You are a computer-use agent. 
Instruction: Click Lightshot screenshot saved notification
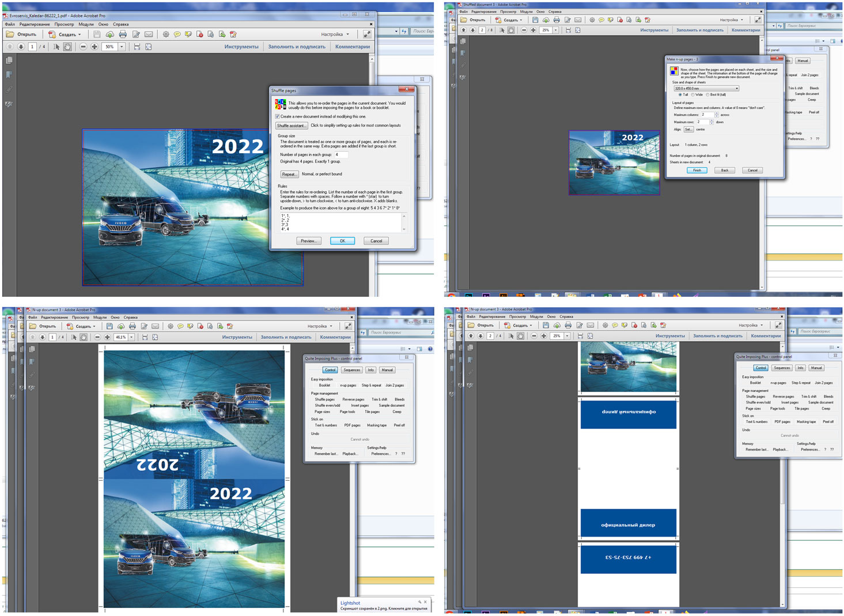pos(384,605)
